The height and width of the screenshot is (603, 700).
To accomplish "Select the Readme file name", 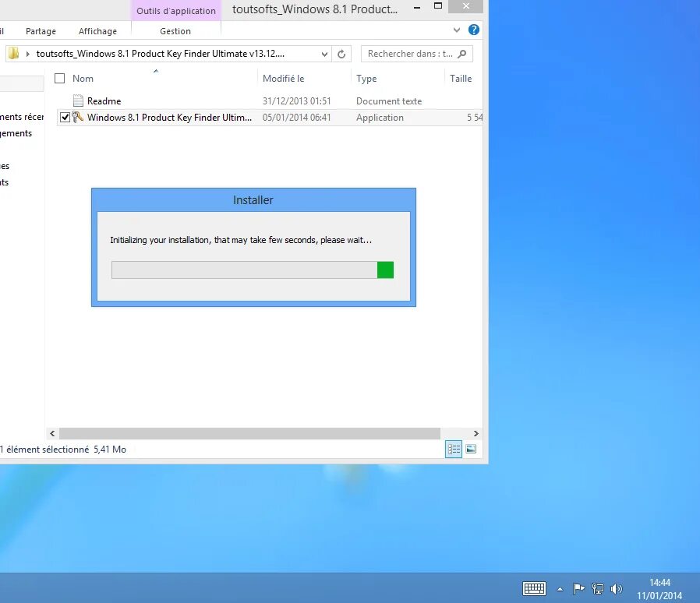I will 104,101.
